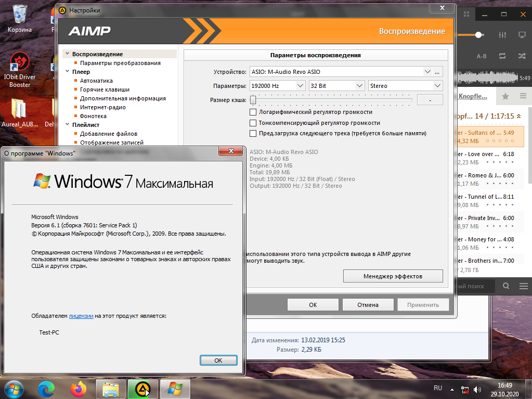This screenshot has height=399, width=532.
Task: Collapse the playlist group header chevron
Action: (519, 116)
